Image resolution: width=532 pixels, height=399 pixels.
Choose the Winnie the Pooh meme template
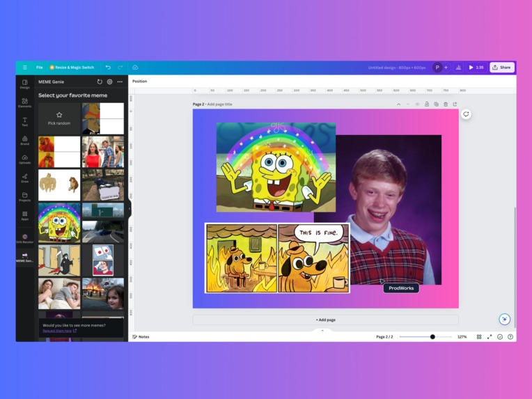(103, 118)
